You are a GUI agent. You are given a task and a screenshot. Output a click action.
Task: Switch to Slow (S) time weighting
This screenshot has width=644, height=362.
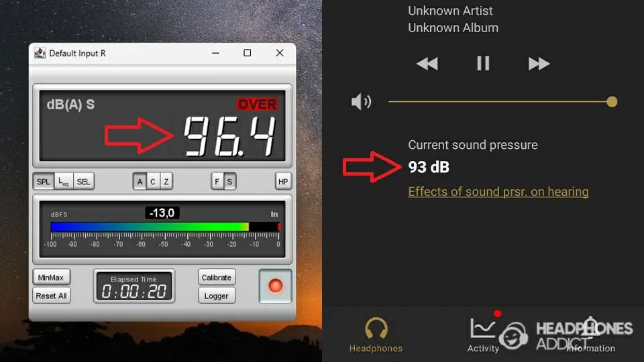click(x=230, y=182)
